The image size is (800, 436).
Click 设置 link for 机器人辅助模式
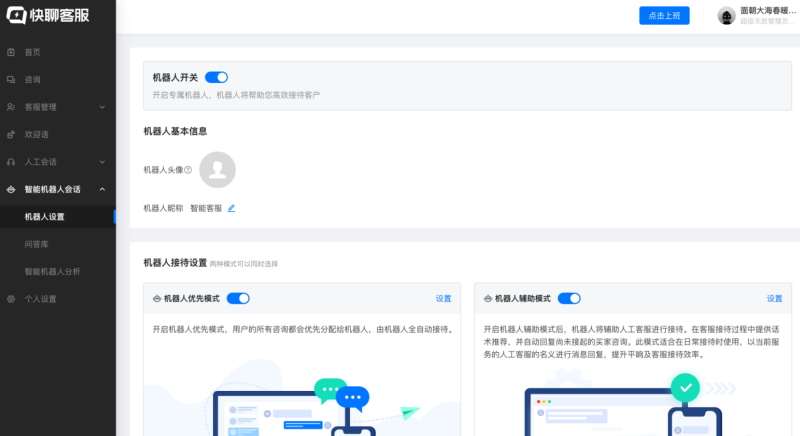tap(774, 299)
